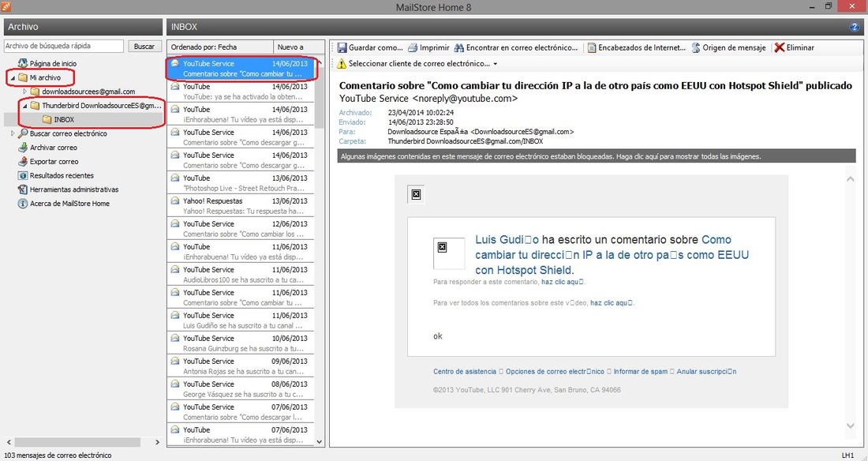
Task: Open Archivar correo in the sidebar
Action: point(54,148)
